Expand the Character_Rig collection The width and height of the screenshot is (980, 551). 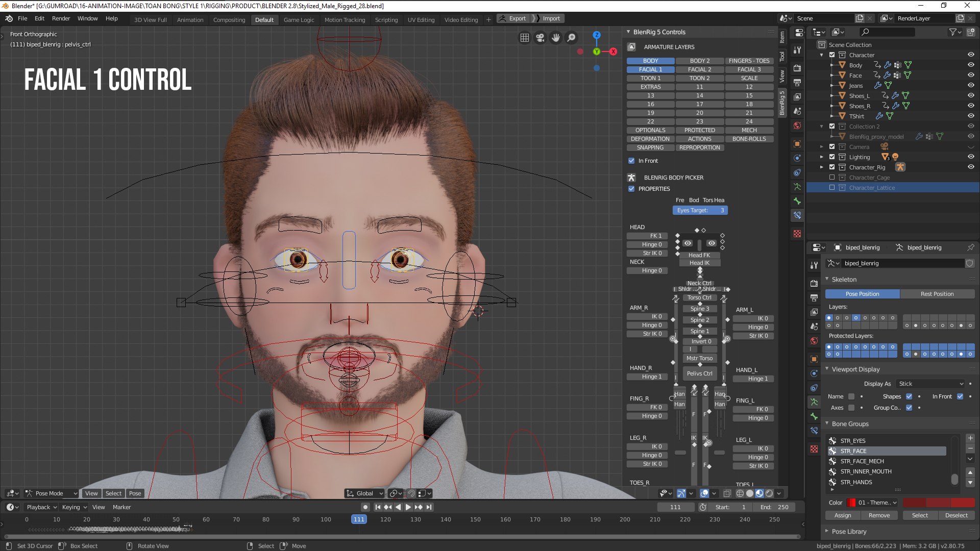821,167
